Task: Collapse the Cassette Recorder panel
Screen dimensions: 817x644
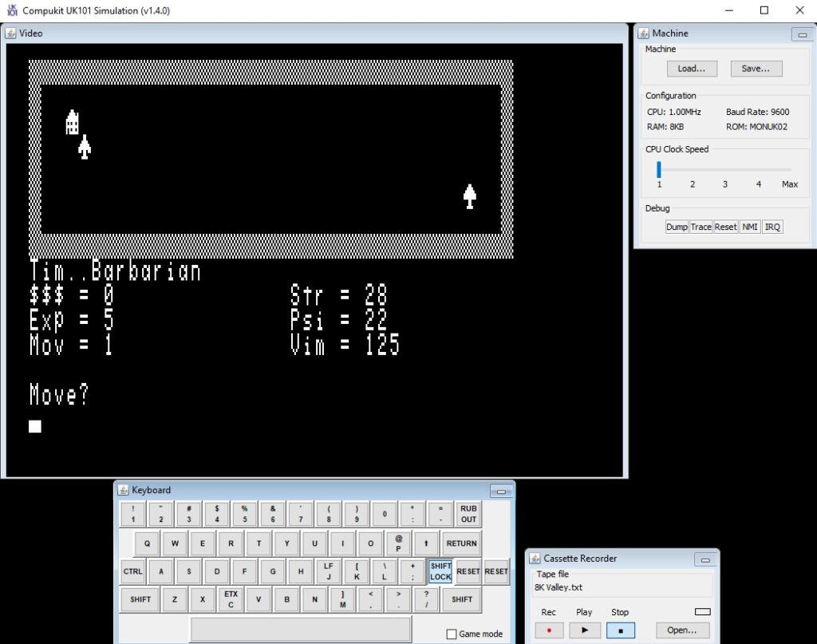Action: (x=705, y=559)
